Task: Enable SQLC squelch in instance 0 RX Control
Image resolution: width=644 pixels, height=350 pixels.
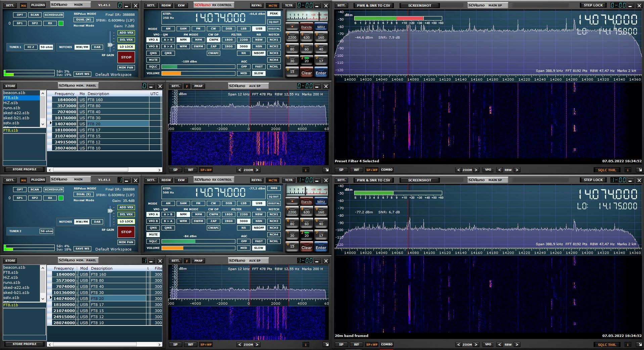Action: coord(153,67)
